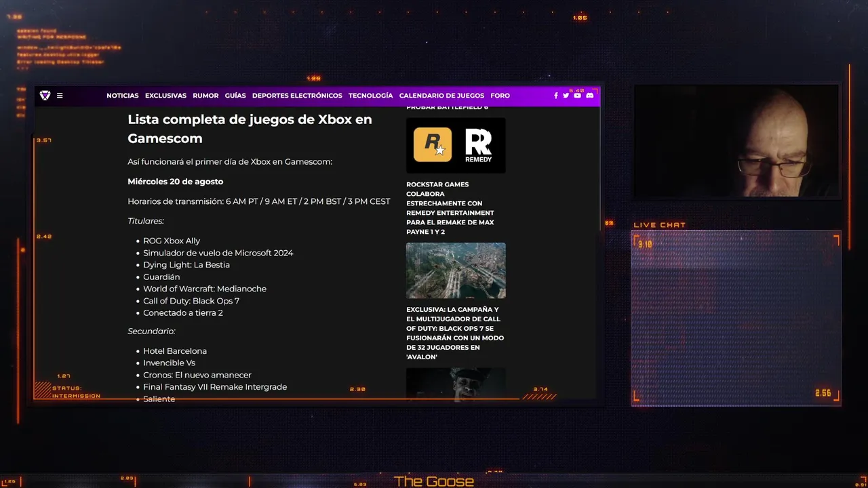The width and height of the screenshot is (868, 488).
Task: Click 'Final Fantasy VII Remake Intergrade'
Action: pos(215,387)
